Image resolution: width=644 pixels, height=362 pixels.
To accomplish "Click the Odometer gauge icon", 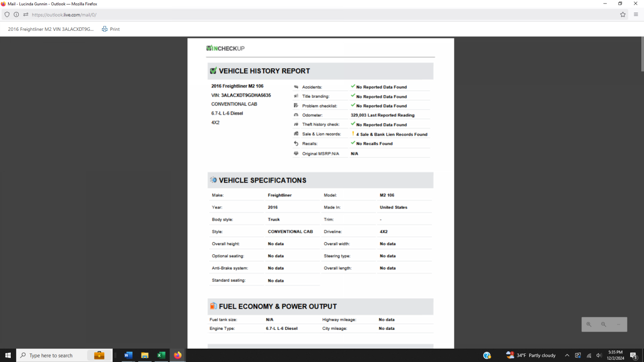I will (x=296, y=115).
